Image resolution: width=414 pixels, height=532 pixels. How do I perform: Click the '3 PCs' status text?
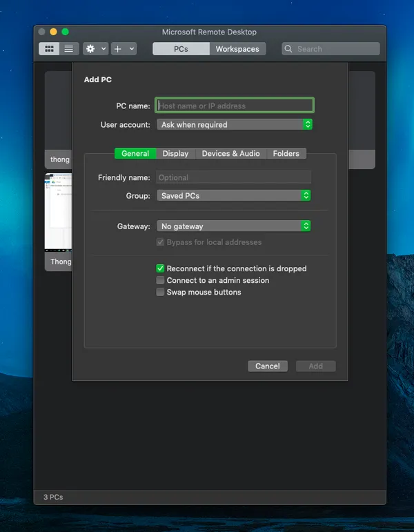pos(53,497)
